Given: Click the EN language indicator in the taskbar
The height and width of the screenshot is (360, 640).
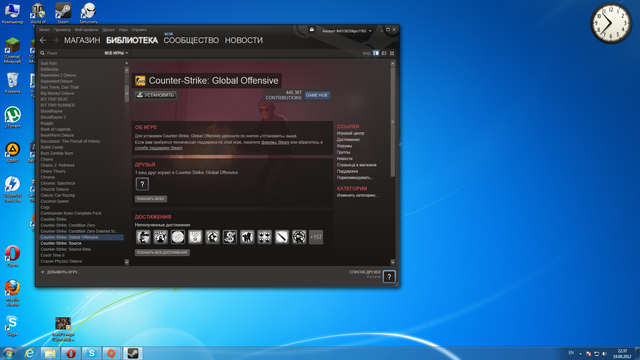Looking at the screenshot, I should pos(571,353).
